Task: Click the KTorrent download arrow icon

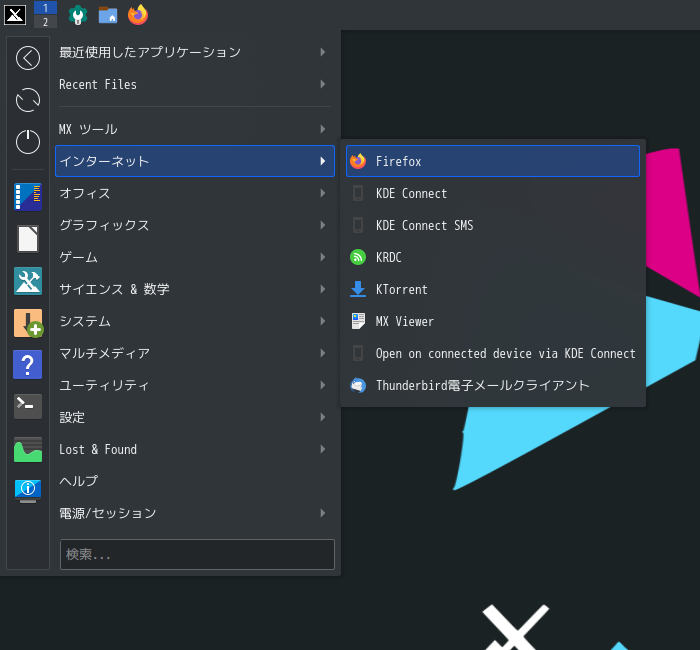Action: [x=358, y=289]
